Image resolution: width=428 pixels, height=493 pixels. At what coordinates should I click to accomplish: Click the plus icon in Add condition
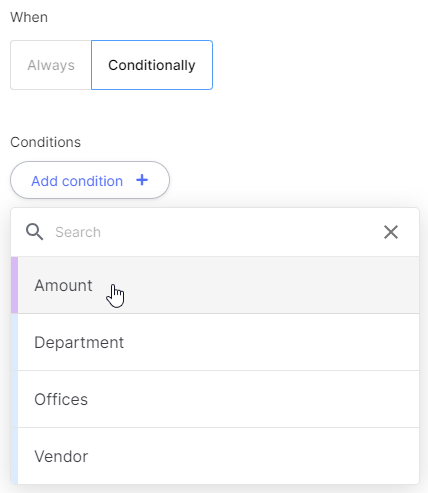[142, 180]
